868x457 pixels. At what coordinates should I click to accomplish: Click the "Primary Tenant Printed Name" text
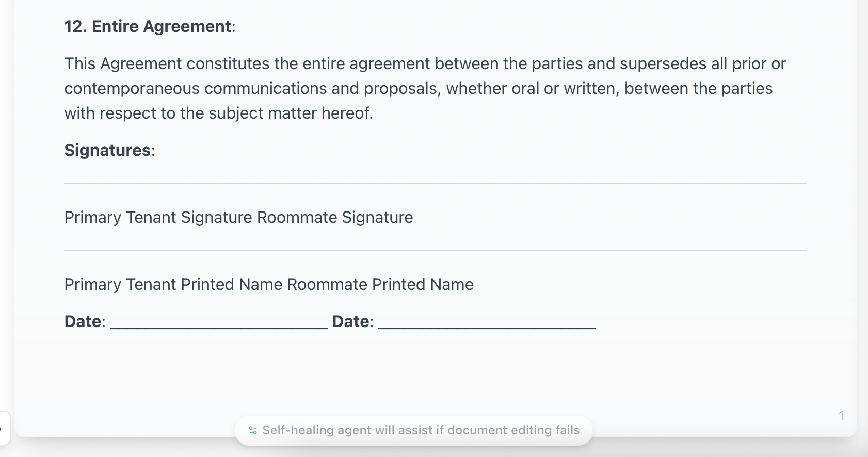pos(173,284)
